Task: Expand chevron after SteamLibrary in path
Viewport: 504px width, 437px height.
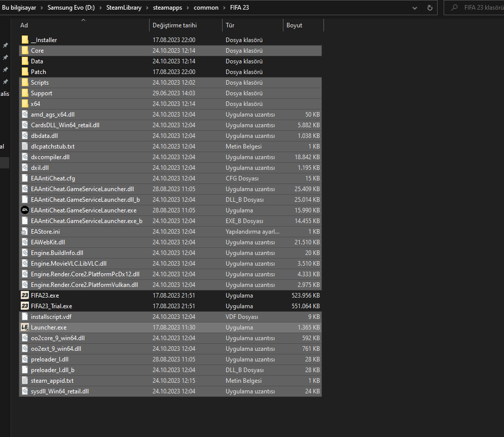Action: 147,8
